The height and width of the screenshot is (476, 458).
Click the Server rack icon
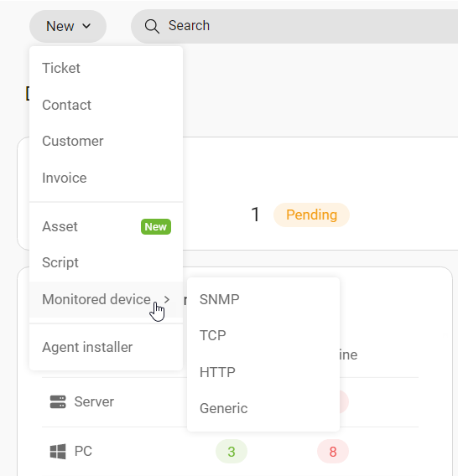(58, 402)
